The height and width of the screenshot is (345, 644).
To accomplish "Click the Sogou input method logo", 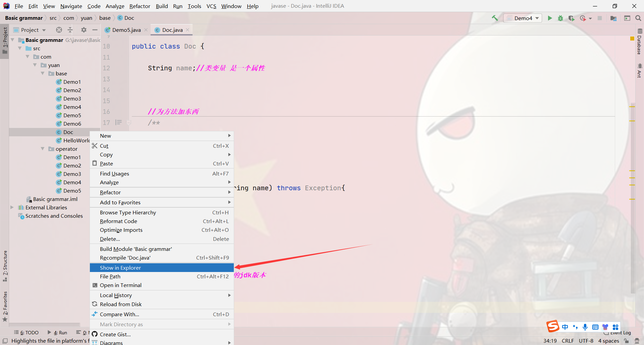I will click(553, 326).
